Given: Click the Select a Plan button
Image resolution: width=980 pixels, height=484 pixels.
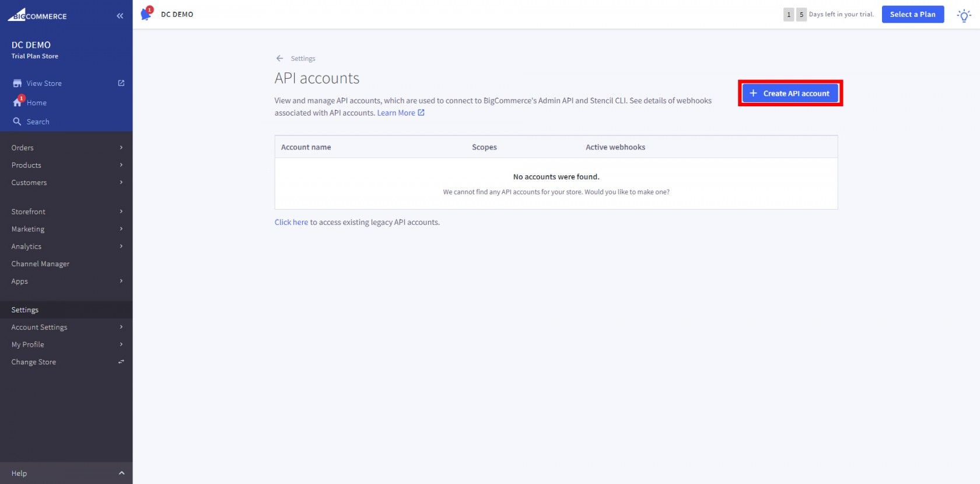Looking at the screenshot, I should click(913, 15).
